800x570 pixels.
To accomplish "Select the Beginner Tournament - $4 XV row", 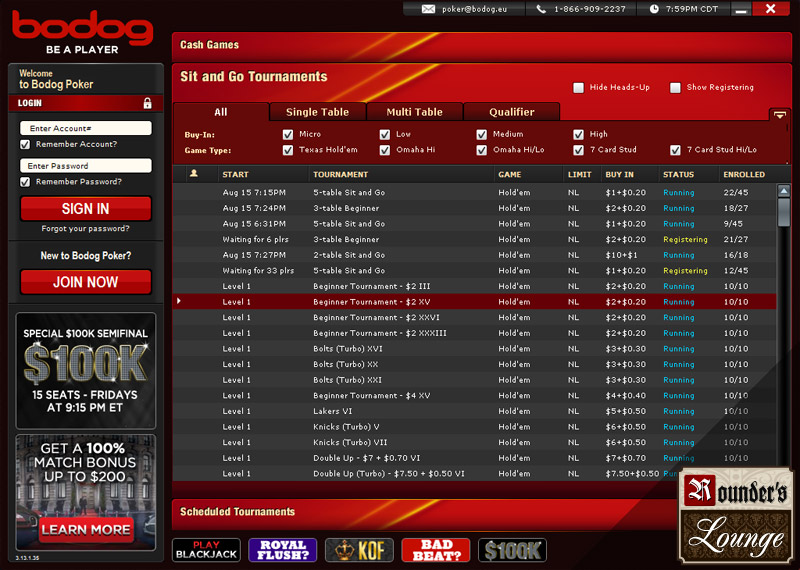I will coord(474,395).
